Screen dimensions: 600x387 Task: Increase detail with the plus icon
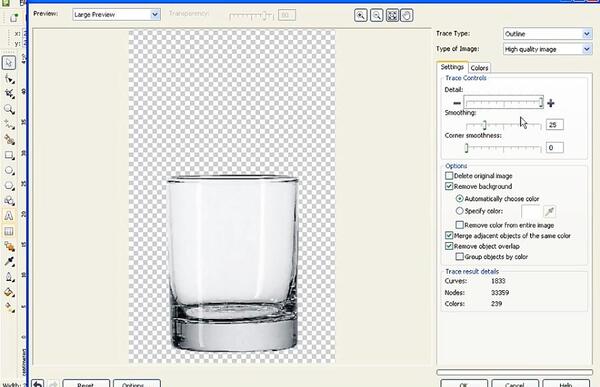pyautogui.click(x=551, y=103)
